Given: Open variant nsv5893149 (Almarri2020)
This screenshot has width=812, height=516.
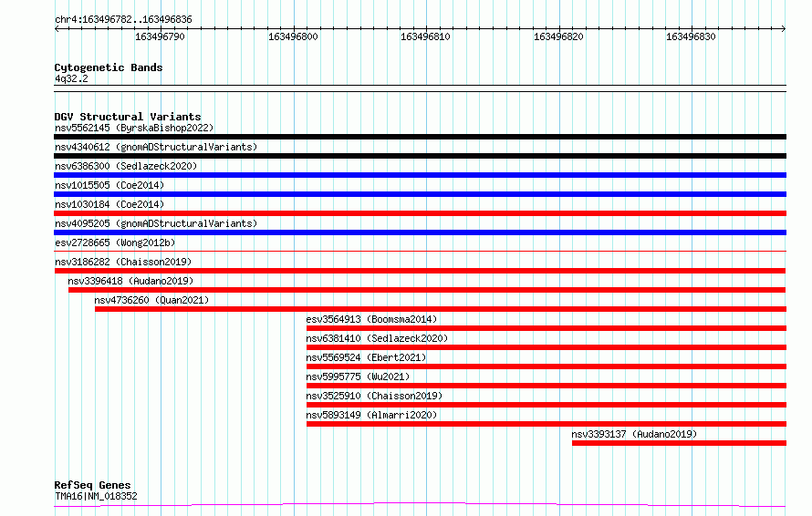Looking at the screenshot, I should click(371, 415).
